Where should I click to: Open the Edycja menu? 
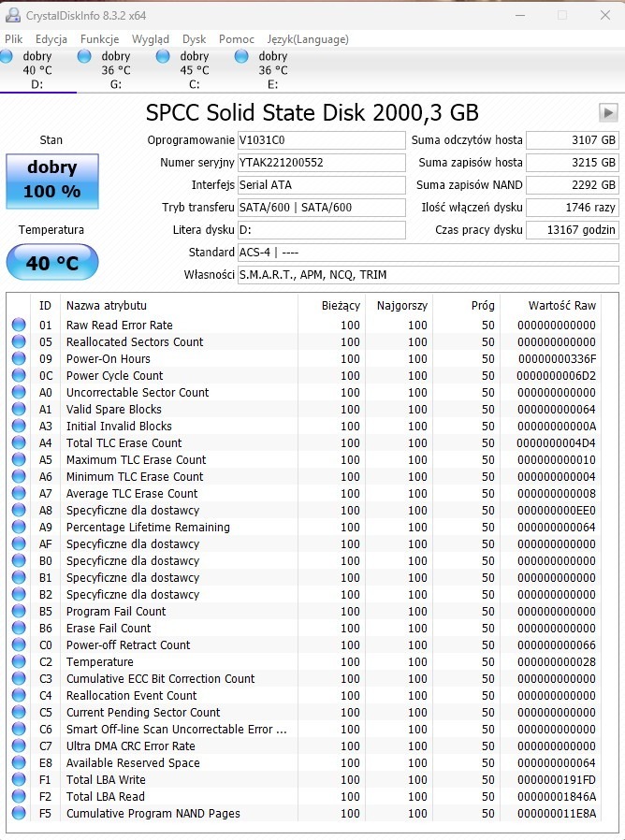(x=51, y=39)
